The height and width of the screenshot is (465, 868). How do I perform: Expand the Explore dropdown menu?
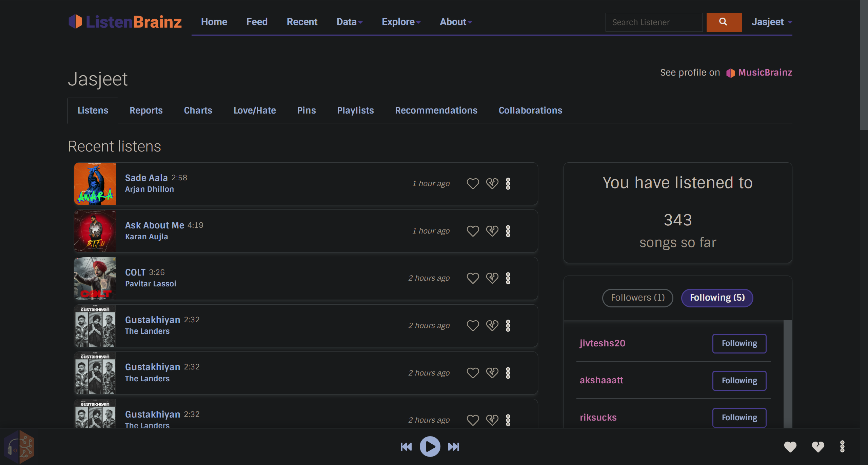(x=401, y=22)
